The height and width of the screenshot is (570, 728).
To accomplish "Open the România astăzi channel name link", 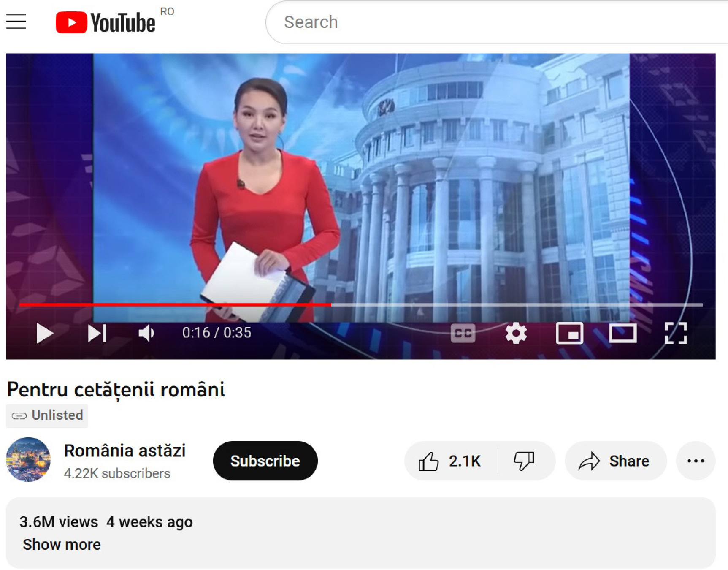I will [125, 451].
